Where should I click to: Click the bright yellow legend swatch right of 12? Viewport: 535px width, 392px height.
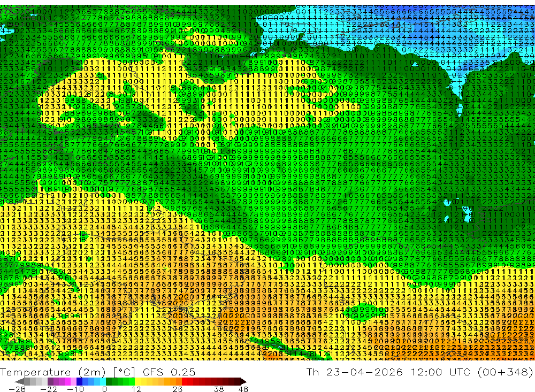pyautogui.click(x=138, y=381)
